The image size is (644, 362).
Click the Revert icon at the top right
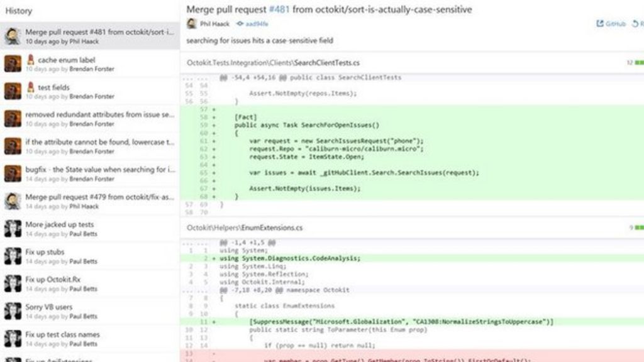(635, 24)
